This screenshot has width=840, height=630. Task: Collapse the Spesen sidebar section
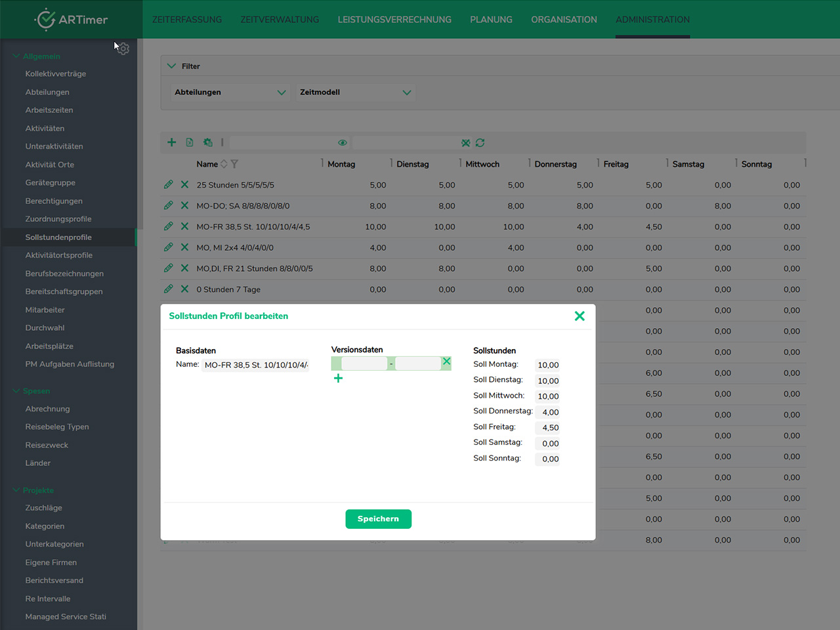point(16,391)
